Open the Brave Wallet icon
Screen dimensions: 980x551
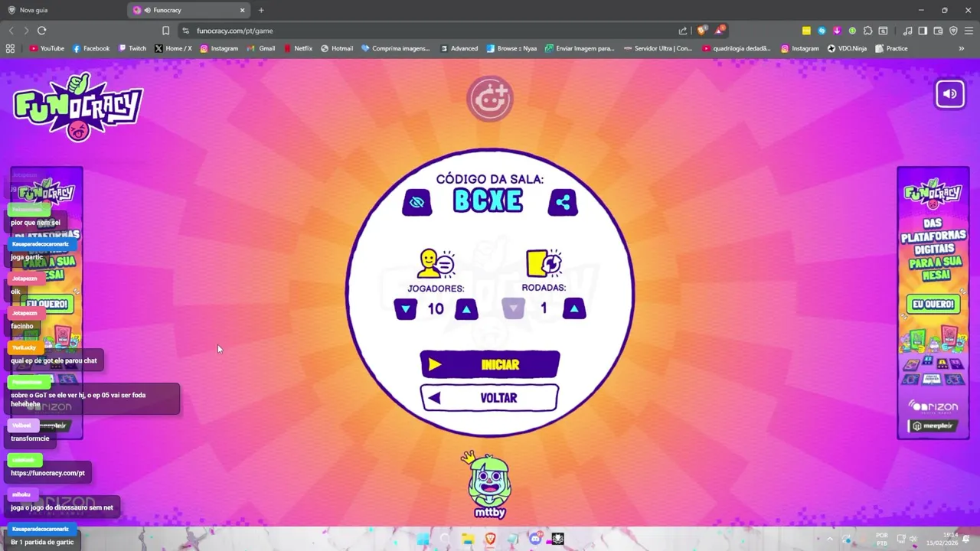click(x=938, y=31)
